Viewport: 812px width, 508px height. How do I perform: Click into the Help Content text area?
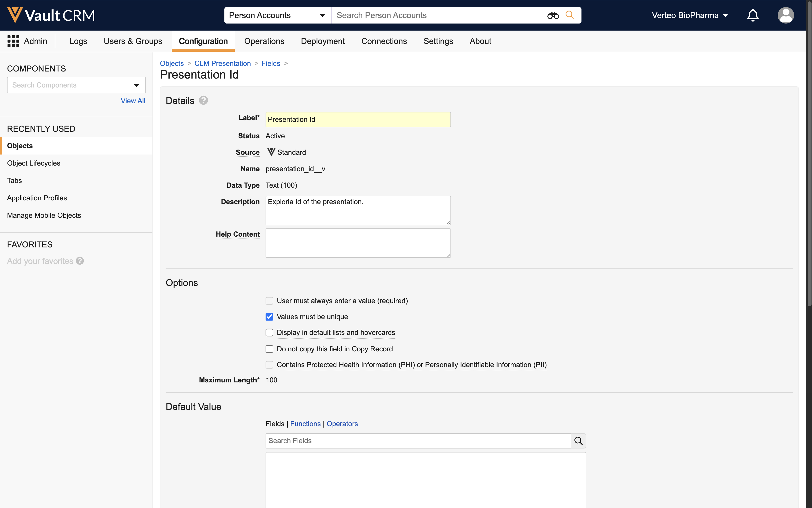coord(358,243)
